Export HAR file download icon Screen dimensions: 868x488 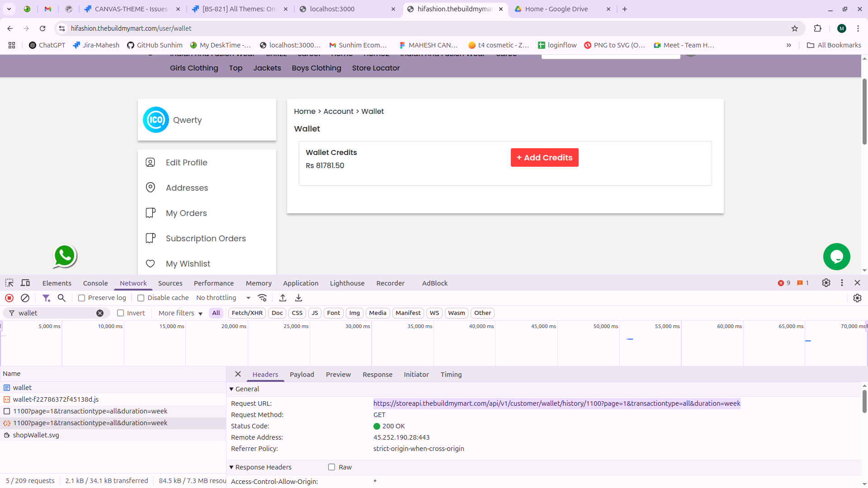click(298, 298)
